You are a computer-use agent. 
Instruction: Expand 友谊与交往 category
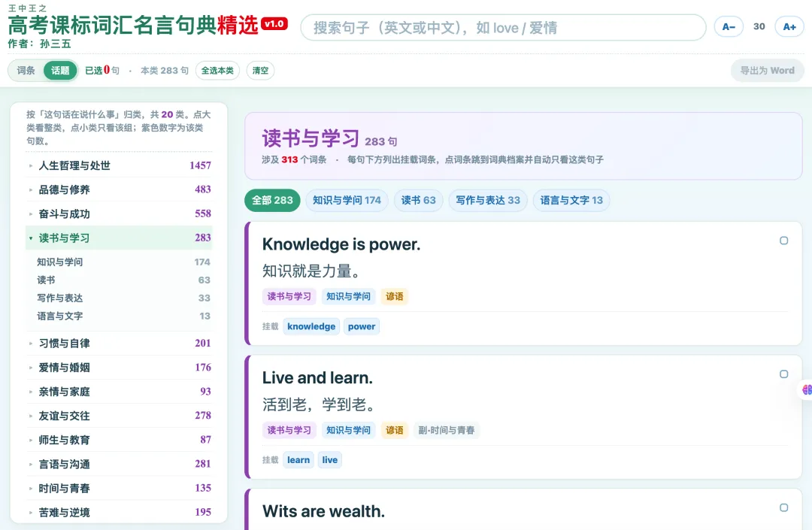tap(119, 416)
